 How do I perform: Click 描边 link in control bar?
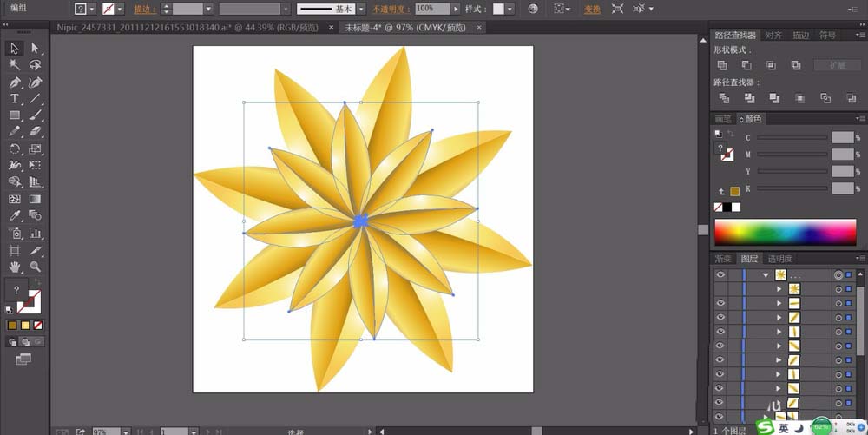[144, 9]
